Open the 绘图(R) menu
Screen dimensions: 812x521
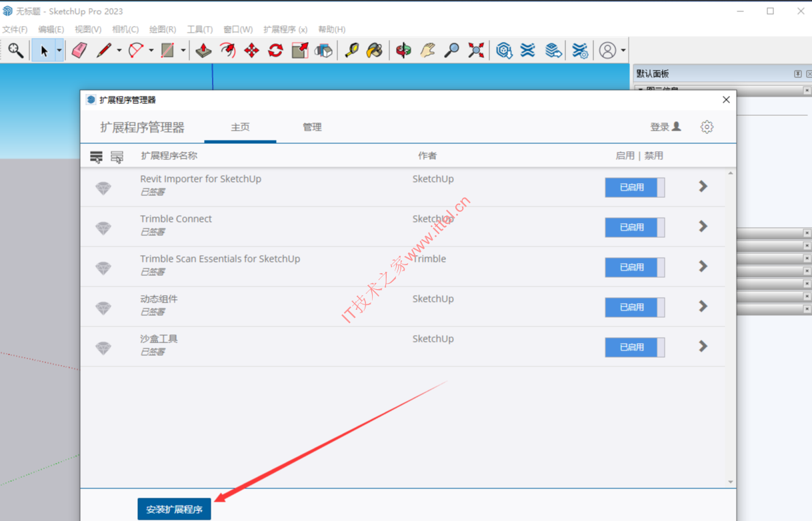(163, 29)
